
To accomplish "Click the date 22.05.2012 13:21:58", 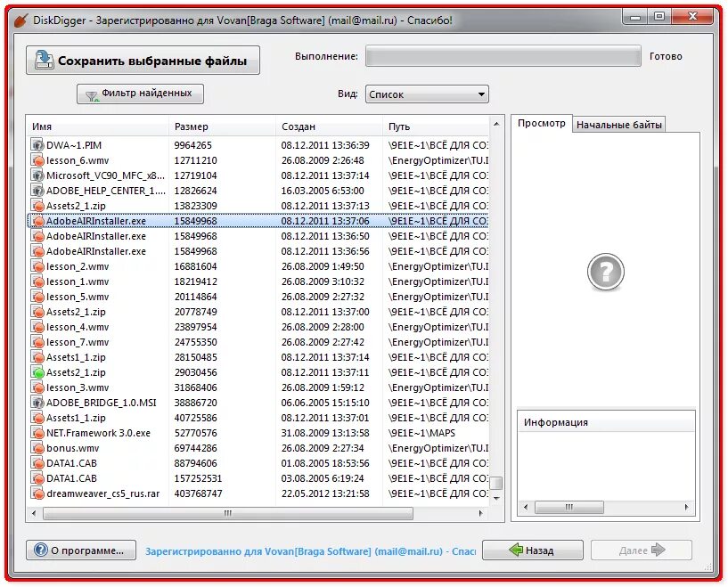I will 325,493.
